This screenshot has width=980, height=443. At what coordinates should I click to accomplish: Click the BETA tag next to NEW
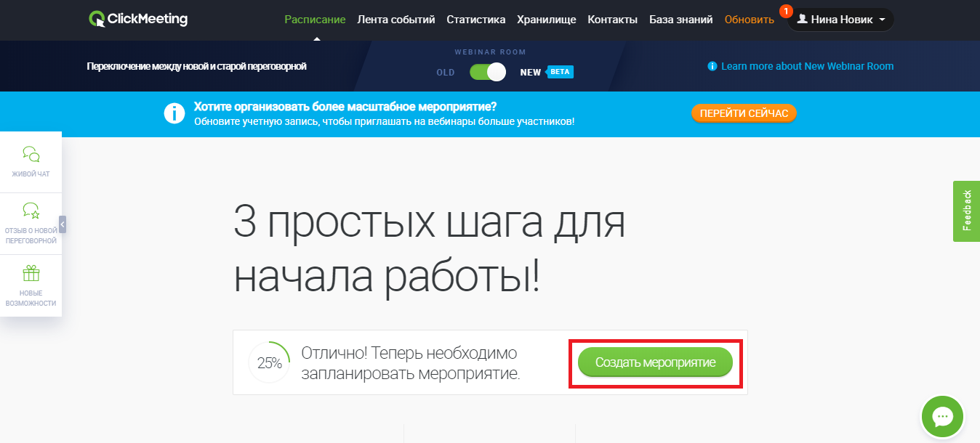pos(559,72)
